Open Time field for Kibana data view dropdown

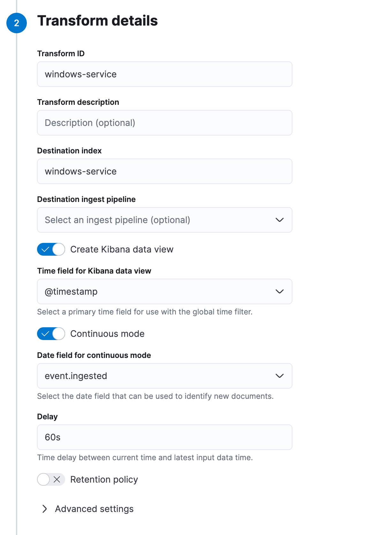click(x=160, y=291)
